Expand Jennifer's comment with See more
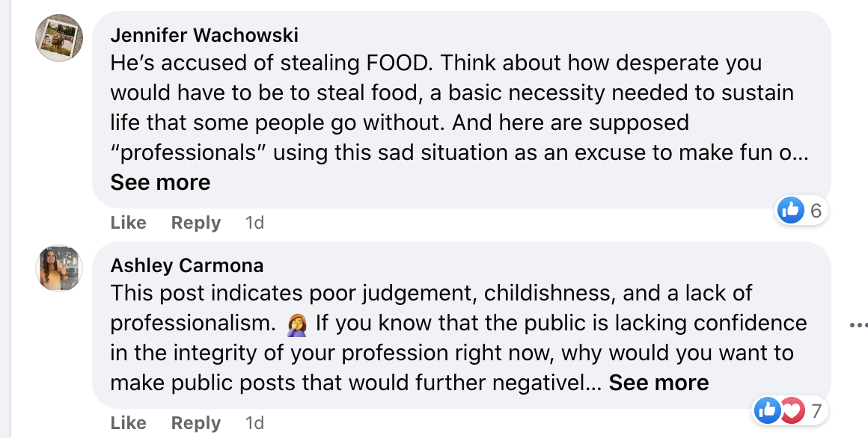The width and height of the screenshot is (868, 438). pyautogui.click(x=160, y=182)
